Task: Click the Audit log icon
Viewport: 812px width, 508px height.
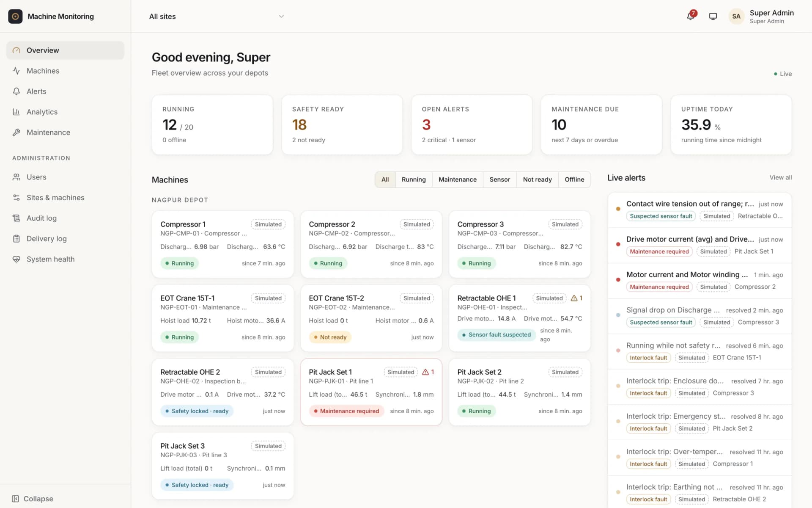Action: pyautogui.click(x=16, y=218)
